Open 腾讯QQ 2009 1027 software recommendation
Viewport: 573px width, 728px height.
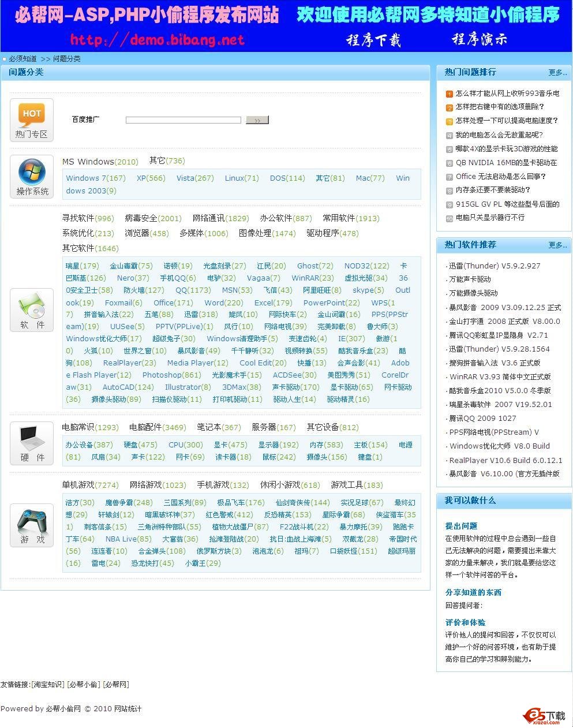point(482,419)
